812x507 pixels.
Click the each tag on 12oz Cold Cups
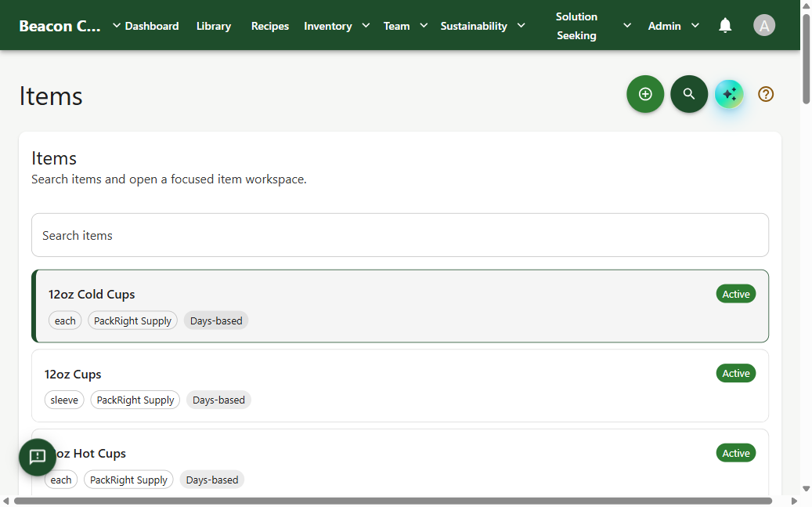(65, 321)
